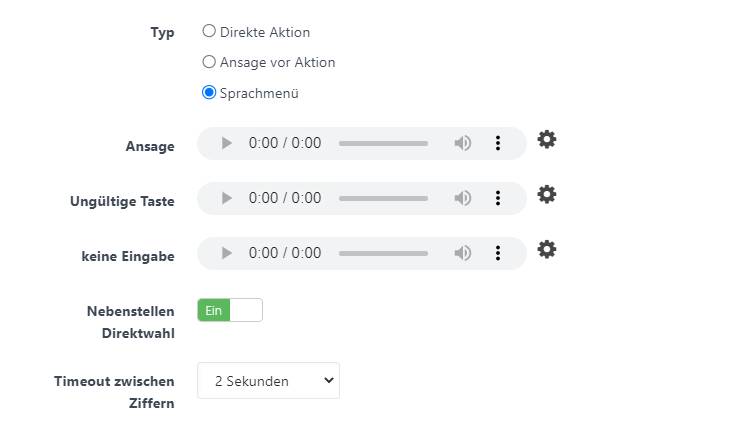Play the Ansage audio clip
This screenshot has width=746, height=433.
(x=226, y=143)
